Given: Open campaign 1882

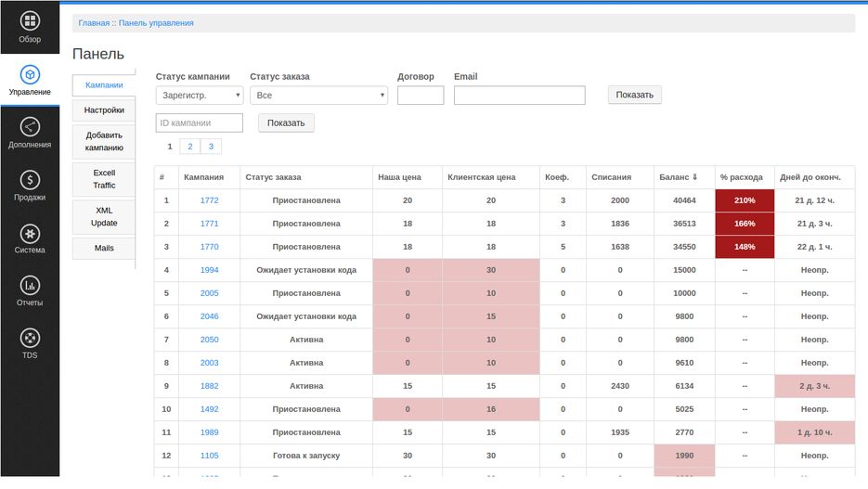Looking at the screenshot, I should tap(209, 386).
